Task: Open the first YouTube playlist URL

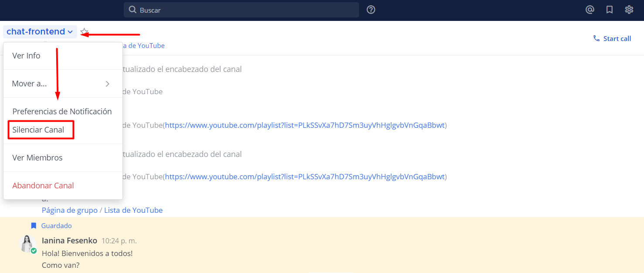Action: (305, 126)
